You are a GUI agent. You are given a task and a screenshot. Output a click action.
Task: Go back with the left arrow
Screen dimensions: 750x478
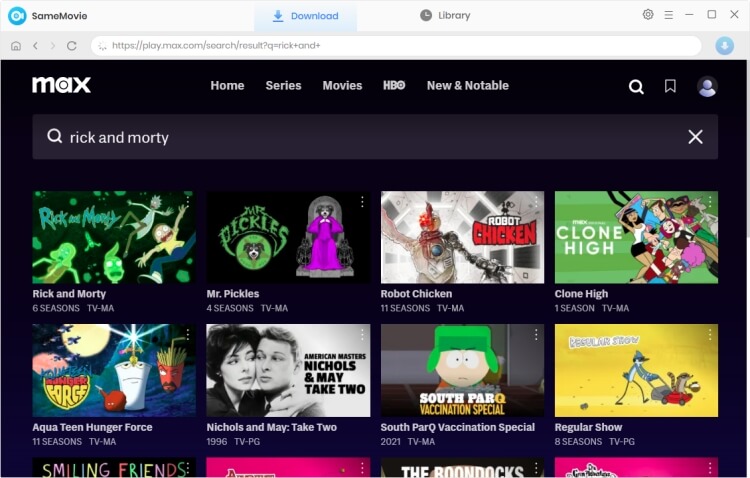coord(35,45)
